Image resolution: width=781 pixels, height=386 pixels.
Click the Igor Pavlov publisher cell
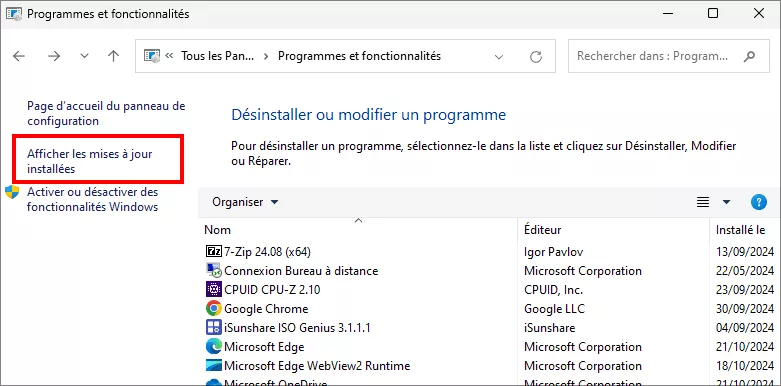point(553,252)
